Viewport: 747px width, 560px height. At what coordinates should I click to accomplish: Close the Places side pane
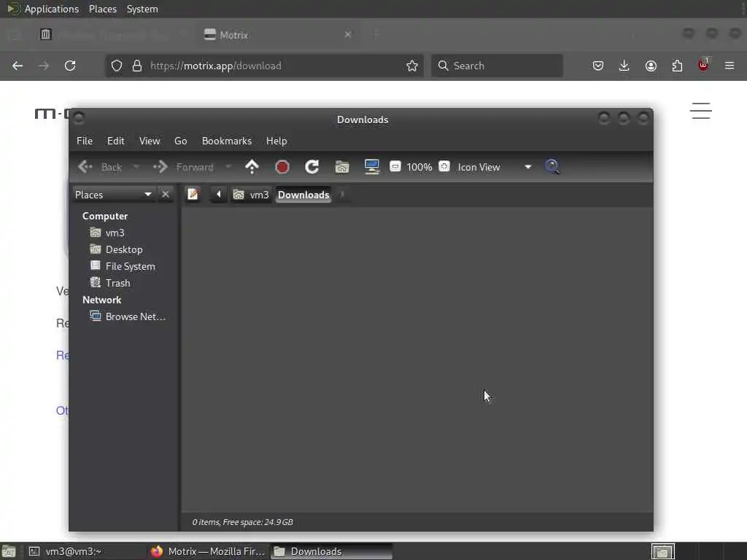click(166, 194)
